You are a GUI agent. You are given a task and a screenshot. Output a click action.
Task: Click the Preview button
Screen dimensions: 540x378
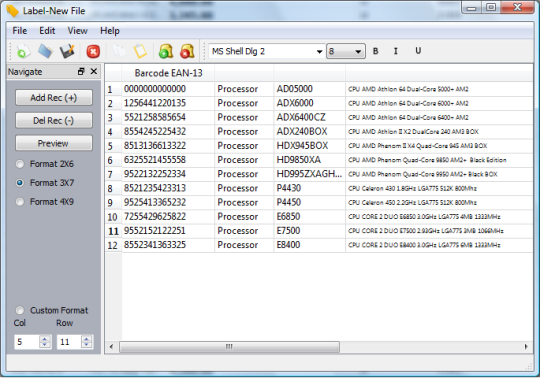coord(54,143)
